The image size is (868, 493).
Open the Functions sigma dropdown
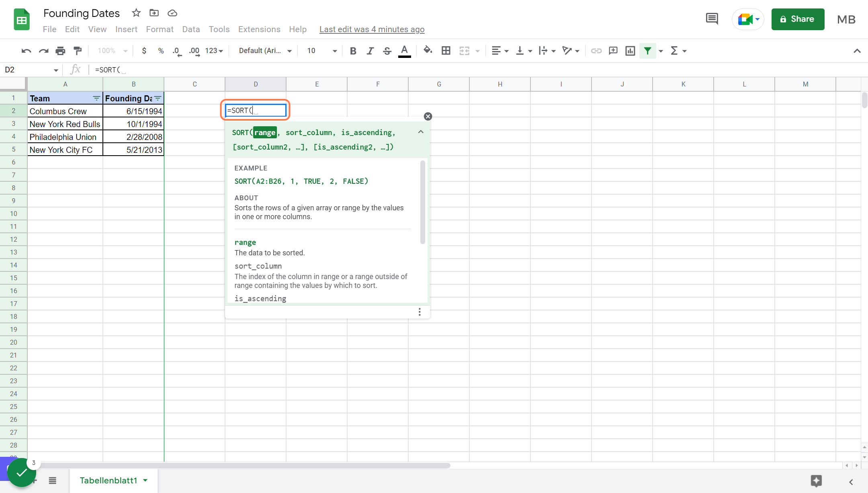[x=678, y=51]
